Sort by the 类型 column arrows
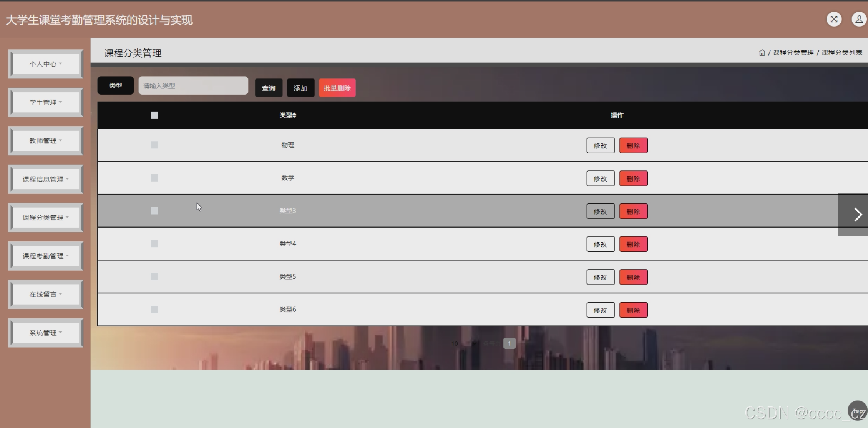This screenshot has width=868, height=428. [x=295, y=115]
